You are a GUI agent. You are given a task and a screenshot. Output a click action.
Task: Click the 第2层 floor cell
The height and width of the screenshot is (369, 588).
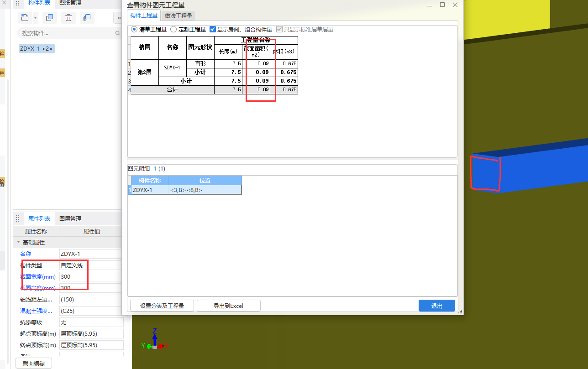click(x=145, y=72)
